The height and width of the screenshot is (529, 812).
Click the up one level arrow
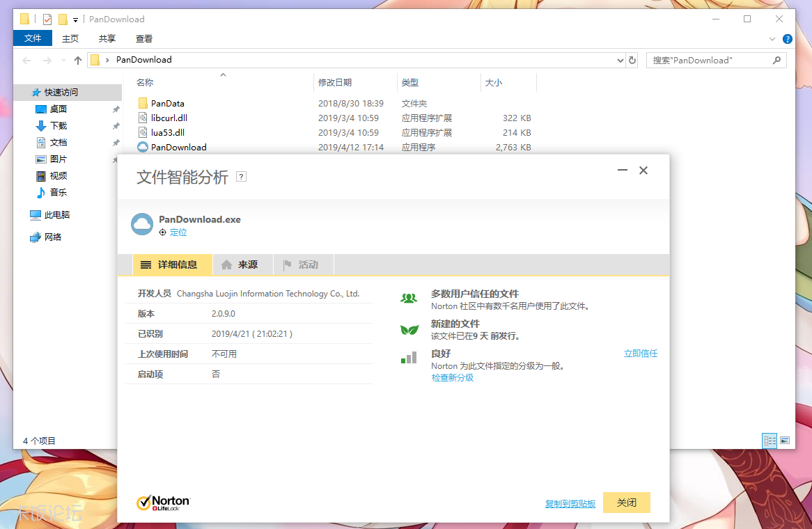(78, 61)
